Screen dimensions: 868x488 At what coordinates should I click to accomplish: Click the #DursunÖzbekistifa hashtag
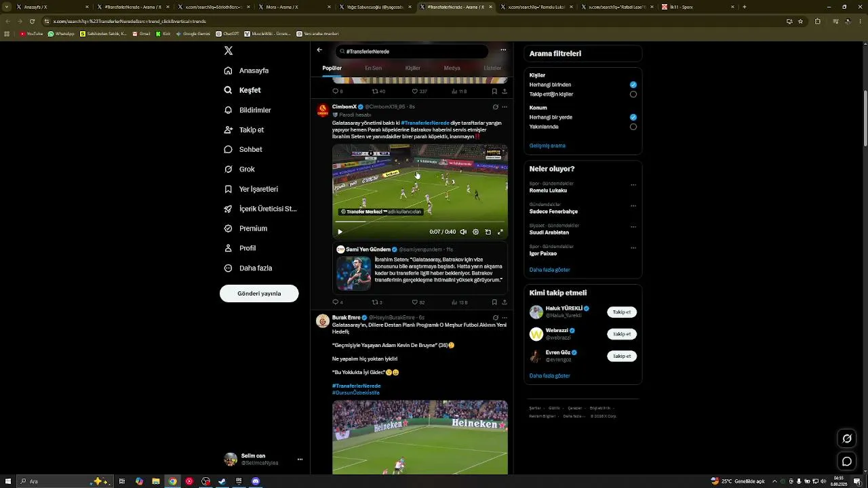pyautogui.click(x=356, y=392)
